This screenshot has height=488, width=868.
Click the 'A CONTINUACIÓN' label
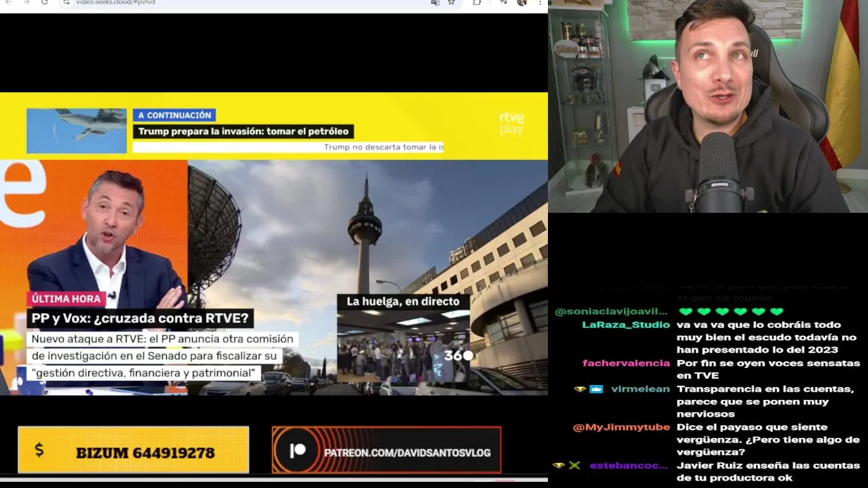(x=174, y=115)
